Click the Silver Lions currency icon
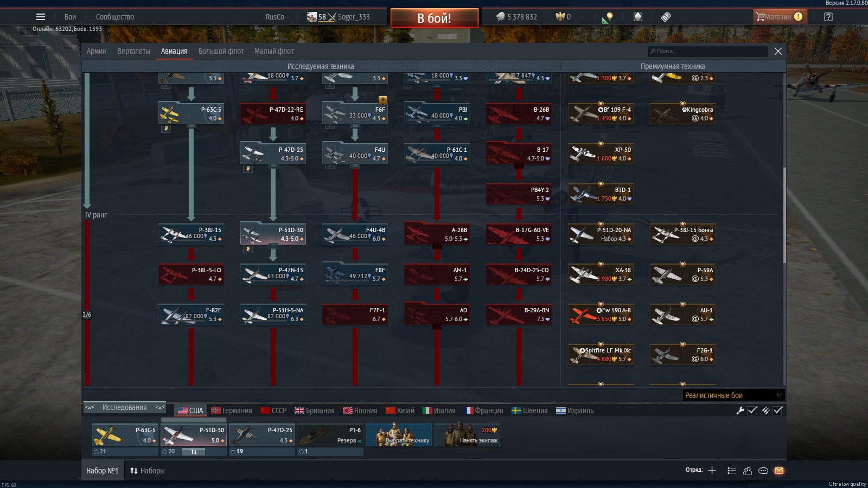Image resolution: width=868 pixels, height=488 pixels. tap(500, 17)
